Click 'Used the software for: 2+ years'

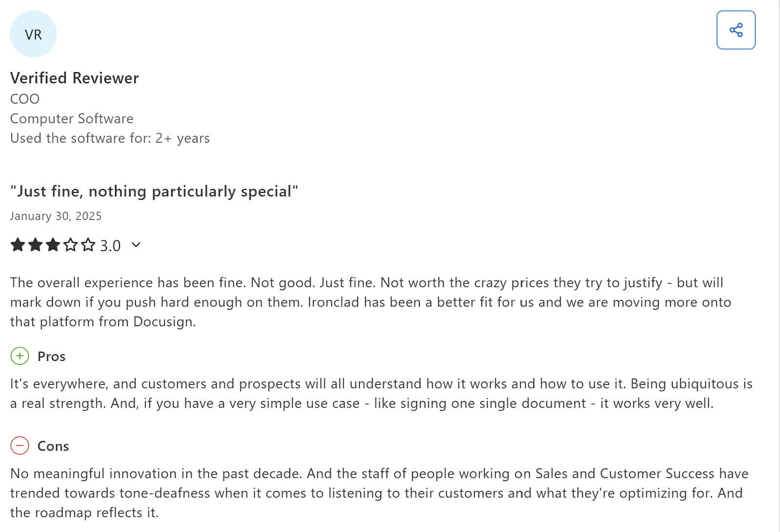pyautogui.click(x=110, y=138)
